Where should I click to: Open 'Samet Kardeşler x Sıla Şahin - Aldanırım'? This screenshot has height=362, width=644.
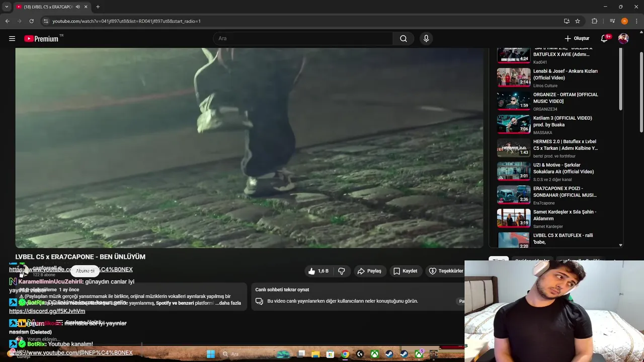[565, 215]
